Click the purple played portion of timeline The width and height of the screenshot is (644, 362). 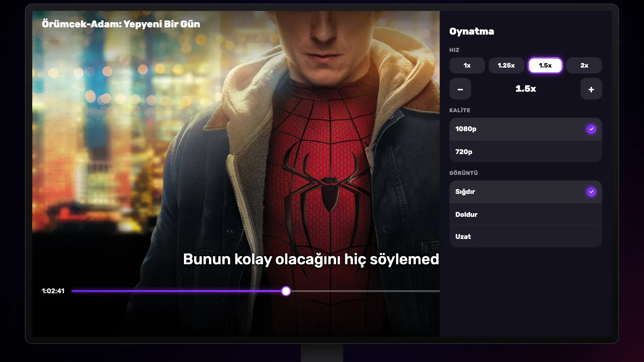point(177,291)
